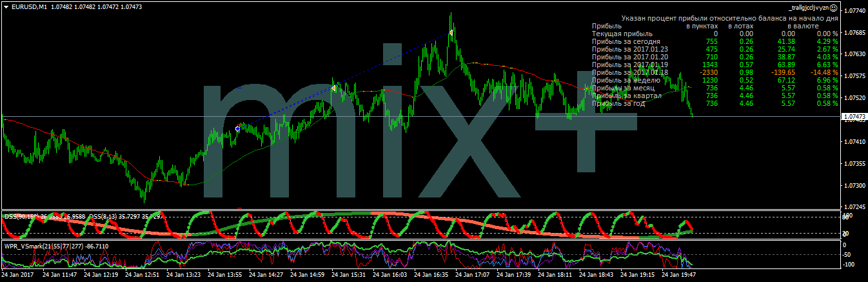Click the chart shift triangle beside EURUSD,M1
Viewport: 868px width, 282px height.
pyautogui.click(x=6, y=6)
